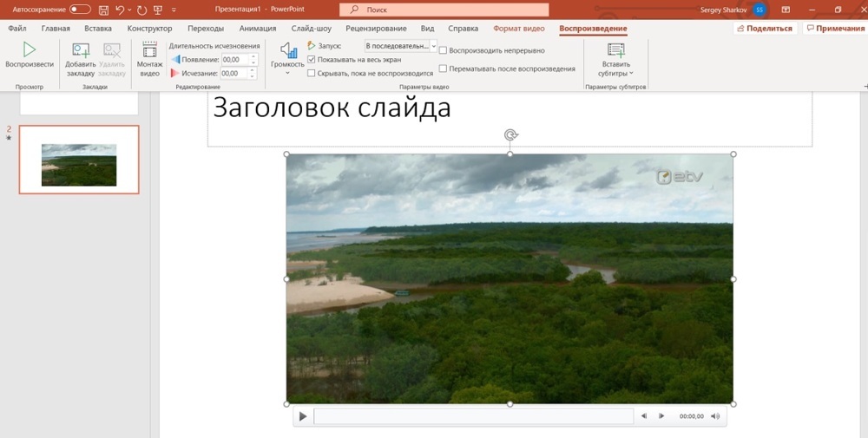
Task: Uncheck Показывать на весь экран
Action: 311,60
